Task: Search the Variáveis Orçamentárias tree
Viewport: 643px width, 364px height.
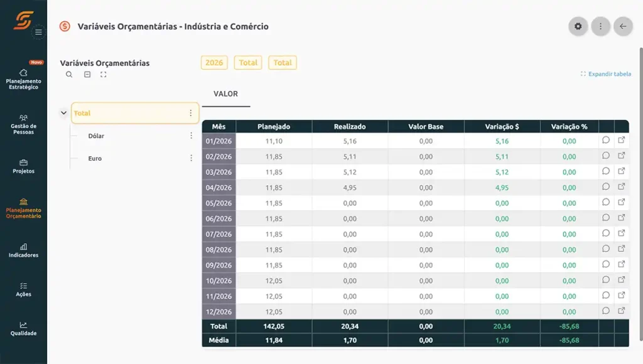Action: tap(69, 74)
